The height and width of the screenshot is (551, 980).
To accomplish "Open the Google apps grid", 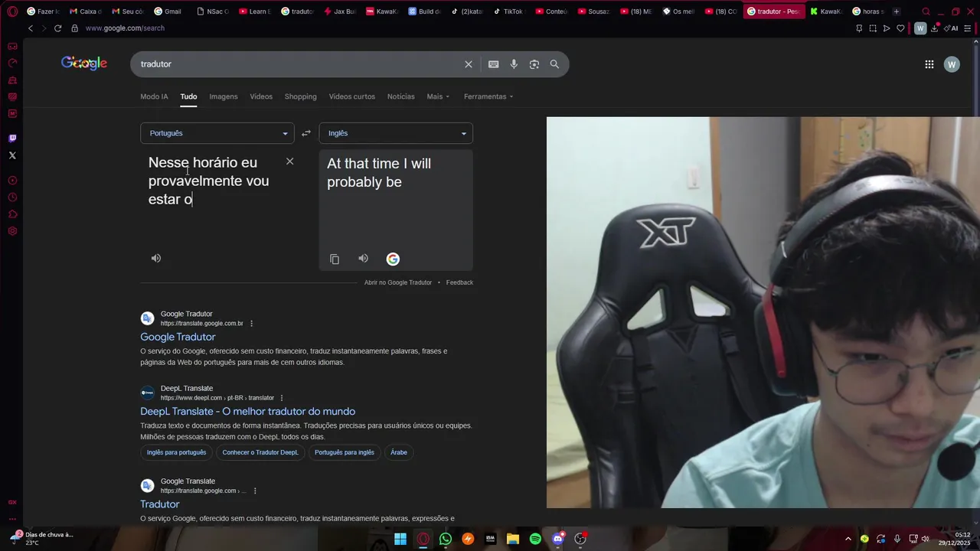I will pyautogui.click(x=929, y=64).
